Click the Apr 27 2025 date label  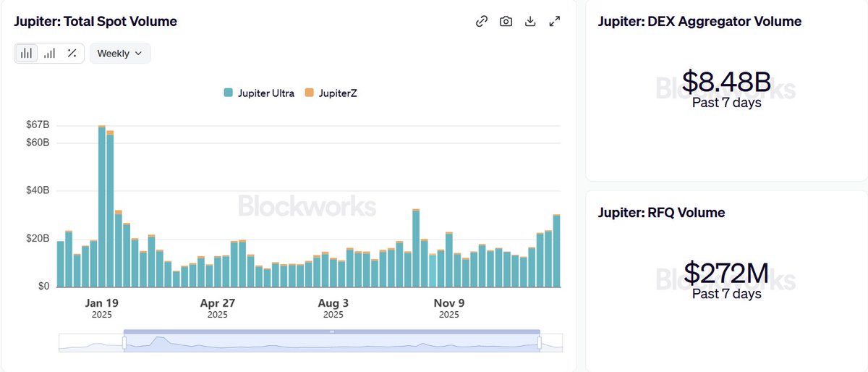[218, 308]
